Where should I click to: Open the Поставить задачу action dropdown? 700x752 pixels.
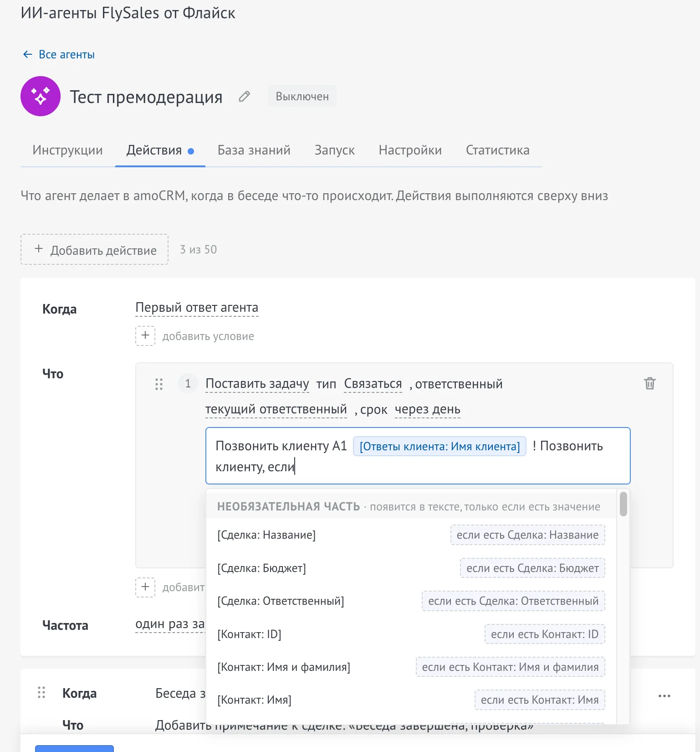(x=257, y=384)
